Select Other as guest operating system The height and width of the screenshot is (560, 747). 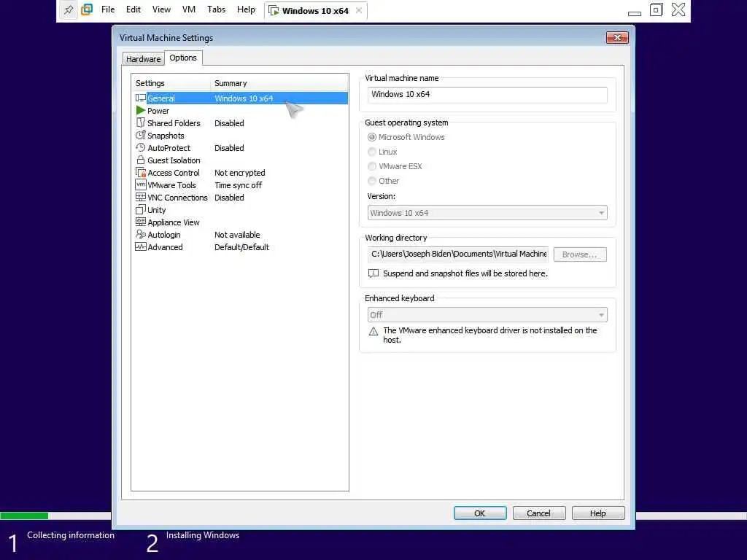(372, 181)
